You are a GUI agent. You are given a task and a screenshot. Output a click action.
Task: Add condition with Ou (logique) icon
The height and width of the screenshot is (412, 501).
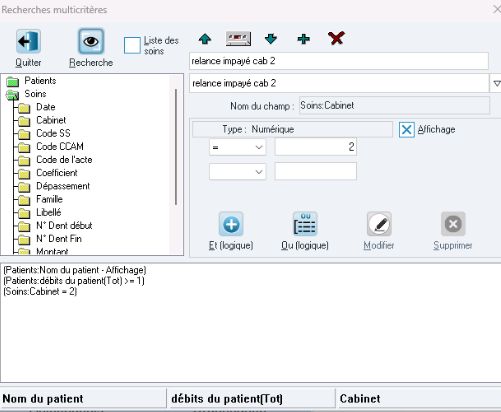305,224
